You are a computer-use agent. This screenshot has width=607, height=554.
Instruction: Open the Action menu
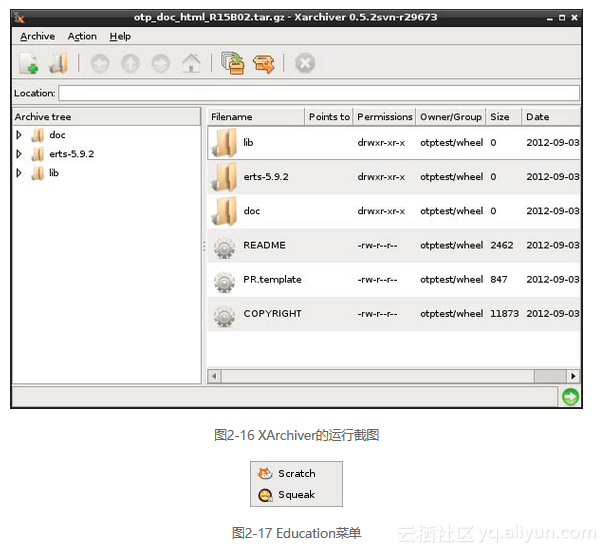[x=82, y=36]
